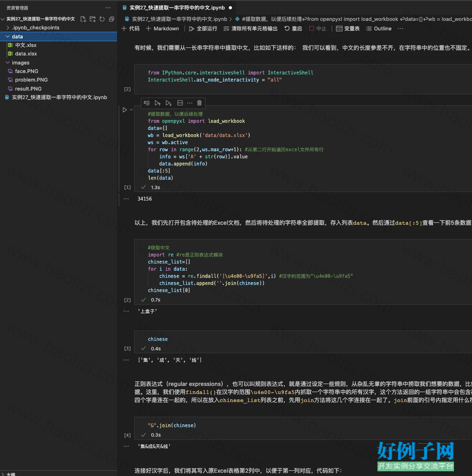Collapse all folders in explorer

pyautogui.click(x=111, y=19)
